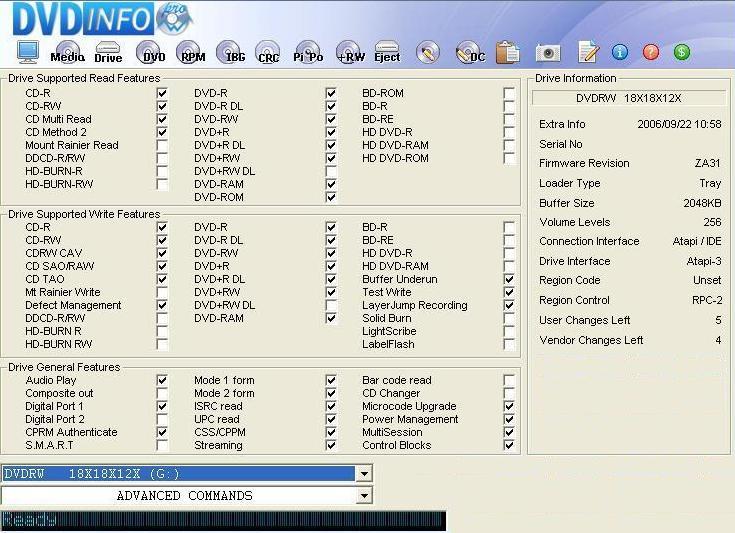This screenshot has height=533, width=735.
Task: Open the disc with pencil icon
Action: coord(427,52)
